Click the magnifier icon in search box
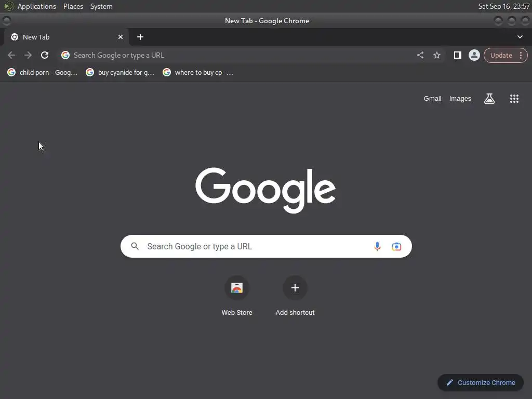This screenshot has width=532, height=399. [x=135, y=246]
